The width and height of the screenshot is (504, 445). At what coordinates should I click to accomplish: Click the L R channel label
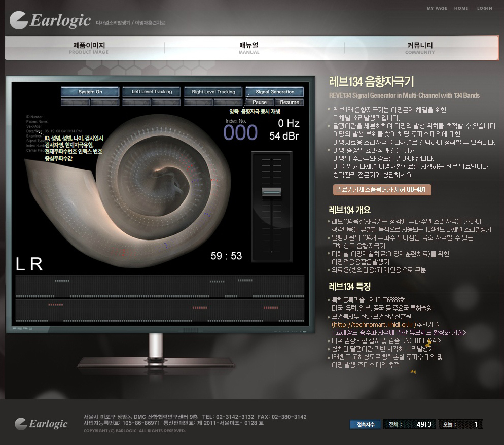[29, 264]
